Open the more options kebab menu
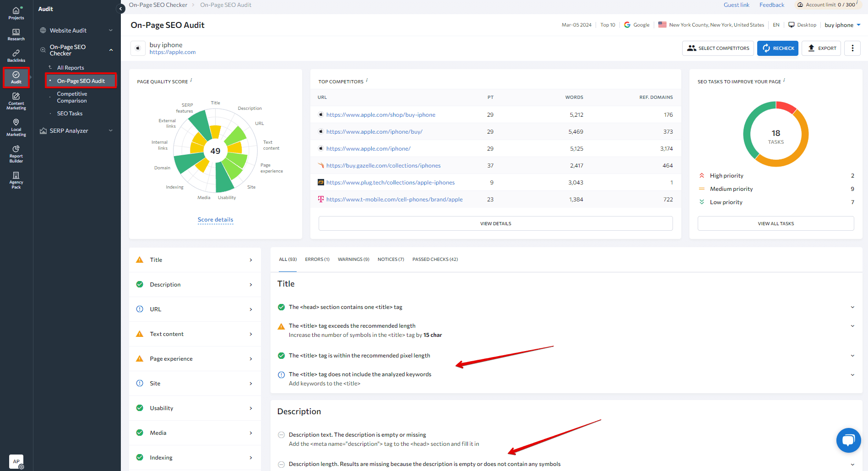 (852, 48)
